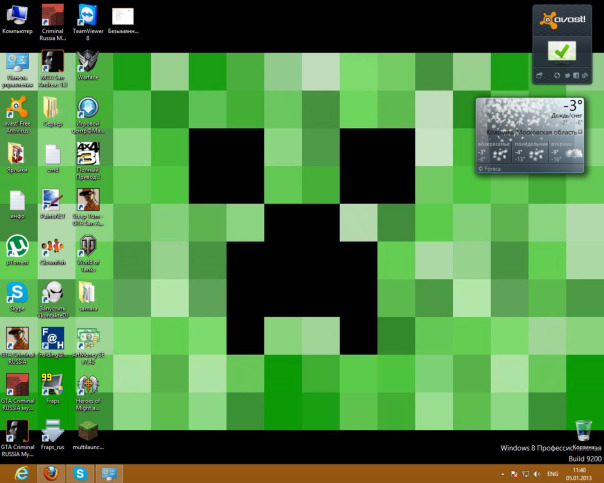Open Internet Explorer from the taskbar
Screen dimensions: 604x483
coord(19,472)
